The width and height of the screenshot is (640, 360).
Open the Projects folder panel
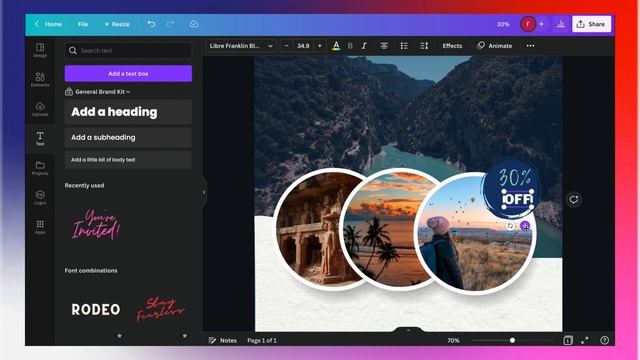(40, 168)
